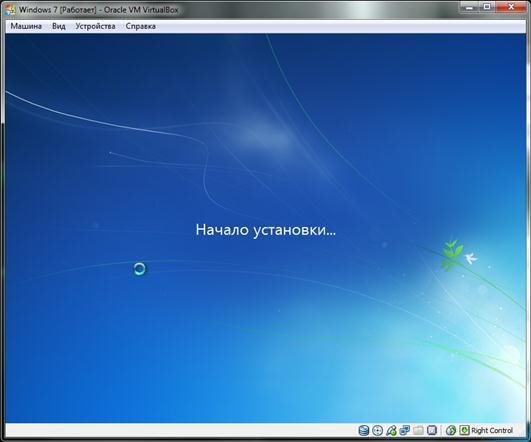The width and height of the screenshot is (531, 442).
Task: Maximize the VirtualBox window
Action: point(487,7)
